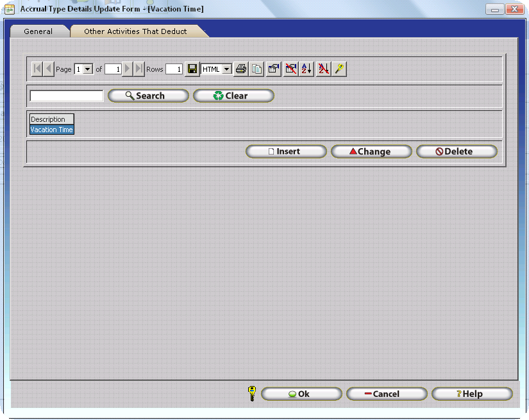Click the clear sort crossed-out icon
Viewport: 529px width, 420px height.
[x=324, y=69]
